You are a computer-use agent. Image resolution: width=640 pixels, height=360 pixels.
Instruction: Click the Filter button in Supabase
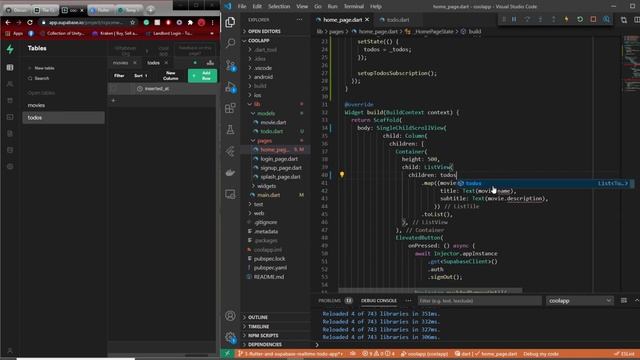tap(119, 76)
